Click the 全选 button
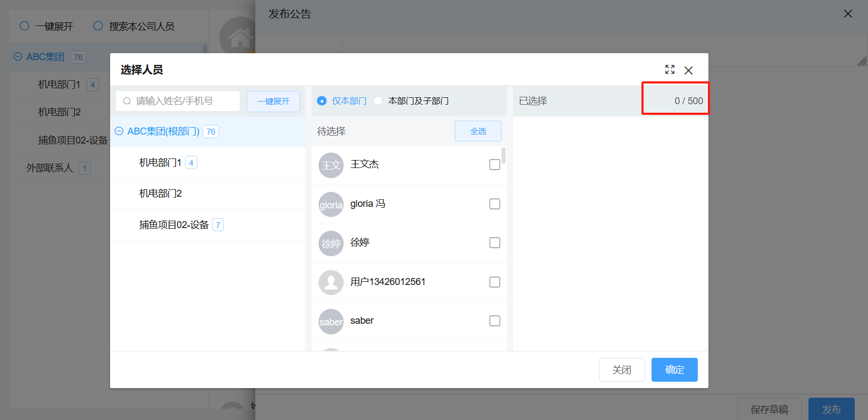 (x=478, y=131)
